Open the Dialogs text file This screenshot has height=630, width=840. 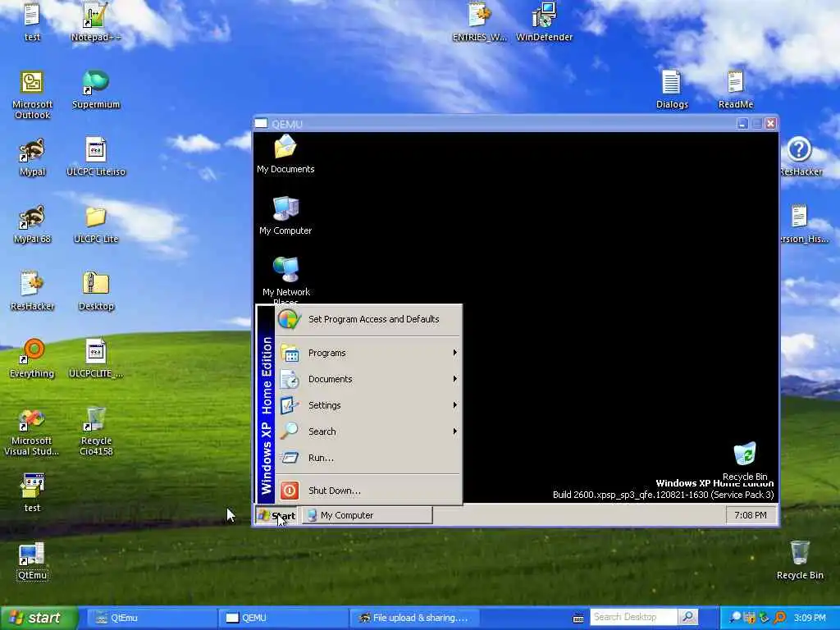(x=672, y=89)
